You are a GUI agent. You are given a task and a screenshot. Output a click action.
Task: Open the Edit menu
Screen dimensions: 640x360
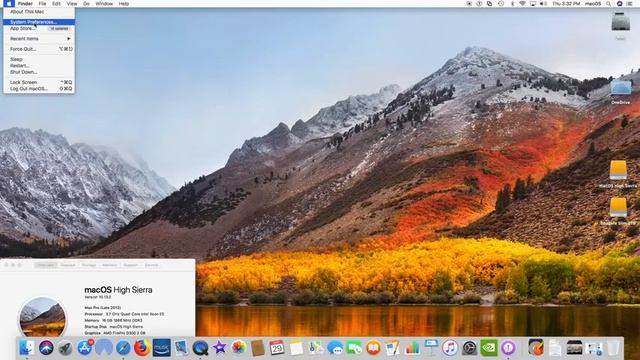pos(56,4)
